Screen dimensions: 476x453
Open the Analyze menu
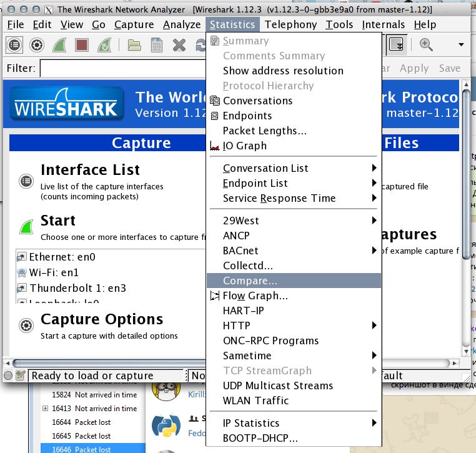[182, 24]
